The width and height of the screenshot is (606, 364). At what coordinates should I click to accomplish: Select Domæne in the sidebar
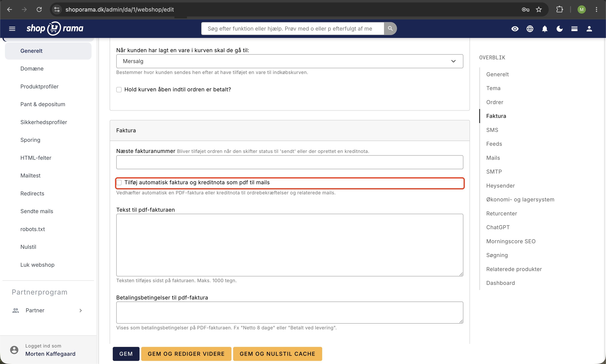[x=32, y=69]
